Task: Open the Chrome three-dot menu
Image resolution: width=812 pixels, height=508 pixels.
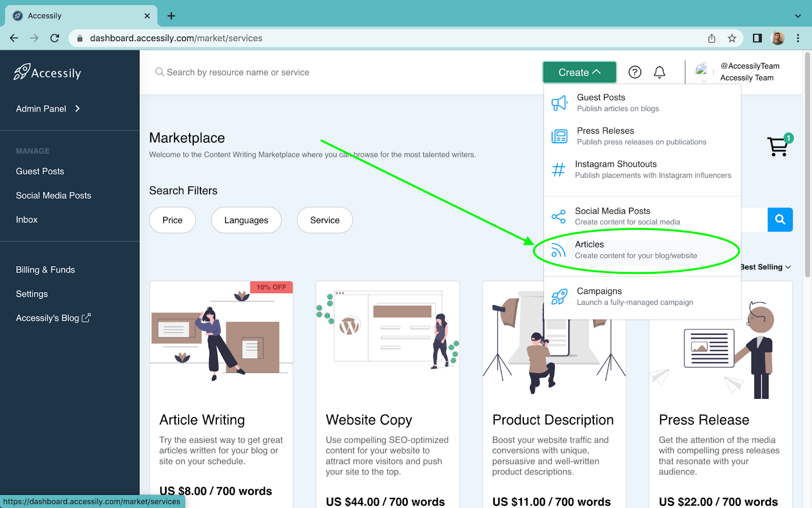Action: point(798,38)
